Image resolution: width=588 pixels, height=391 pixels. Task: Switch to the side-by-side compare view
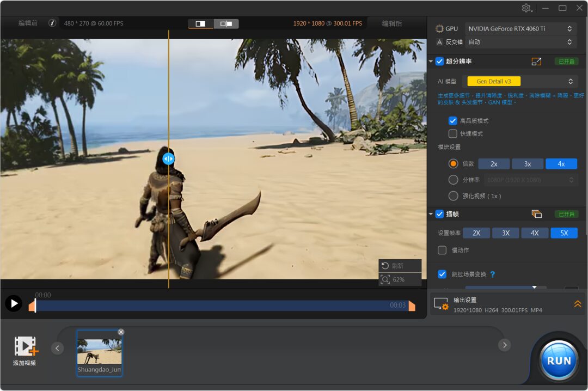226,23
